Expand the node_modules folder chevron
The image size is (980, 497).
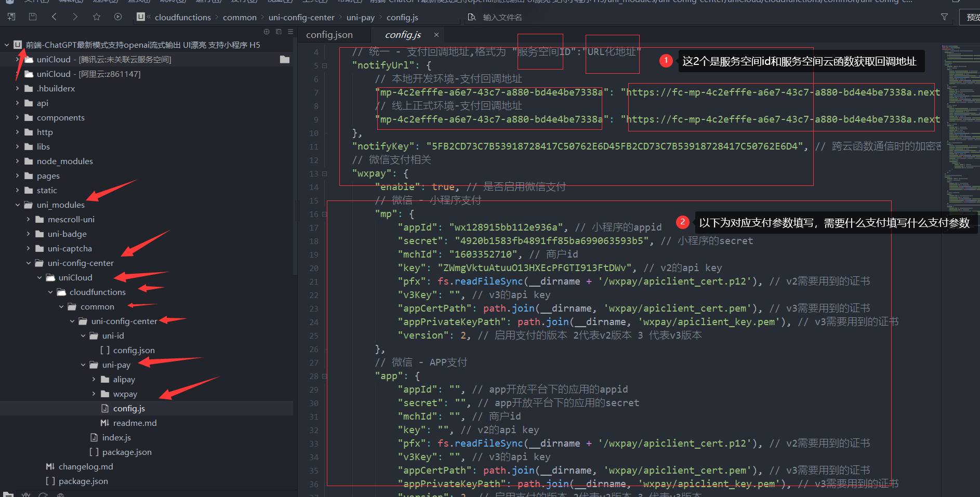18,161
